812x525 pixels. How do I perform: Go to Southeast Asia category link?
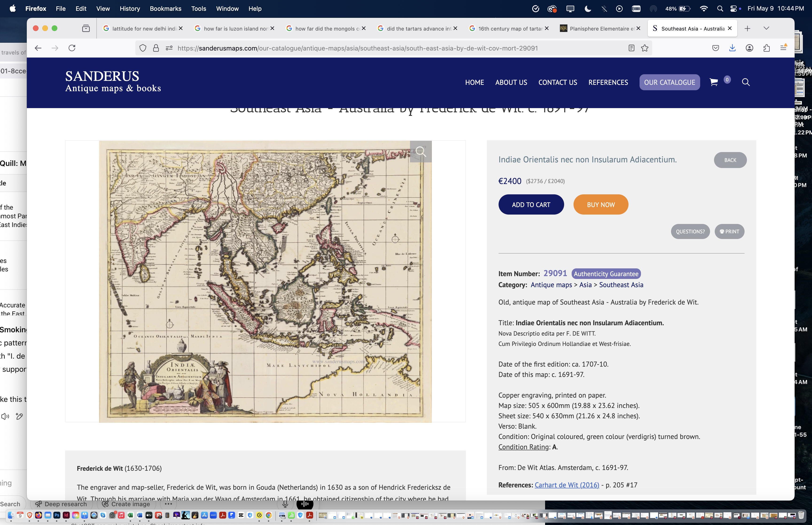point(621,285)
